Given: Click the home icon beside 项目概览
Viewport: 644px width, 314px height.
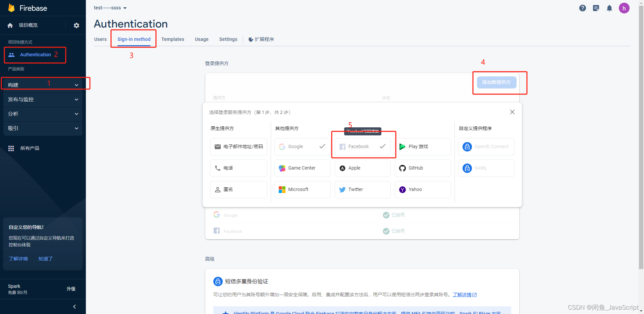Looking at the screenshot, I should coord(10,25).
